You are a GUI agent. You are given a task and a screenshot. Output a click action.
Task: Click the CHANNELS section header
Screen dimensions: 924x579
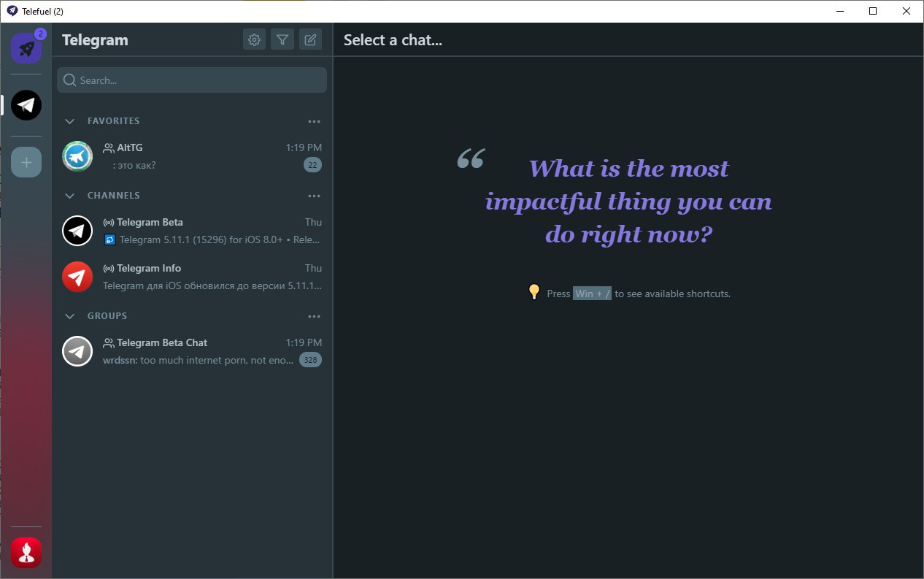pos(113,196)
